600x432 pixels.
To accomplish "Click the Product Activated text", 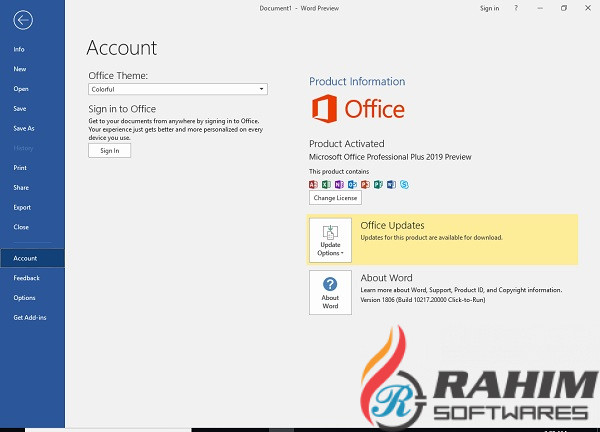I will point(347,144).
